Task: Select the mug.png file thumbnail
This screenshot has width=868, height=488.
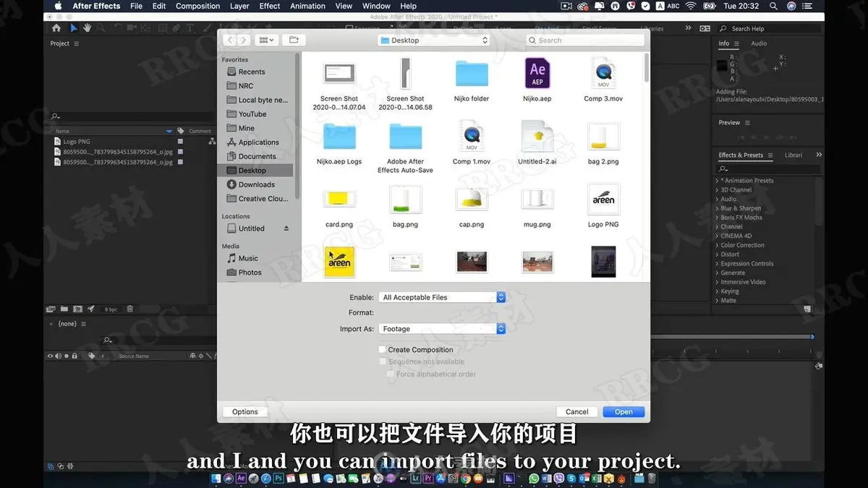Action: click(537, 199)
